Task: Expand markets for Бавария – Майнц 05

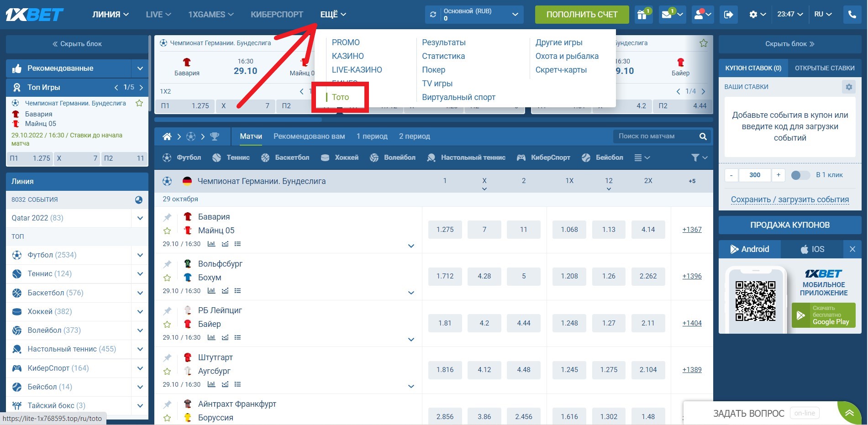Action: coord(411,246)
